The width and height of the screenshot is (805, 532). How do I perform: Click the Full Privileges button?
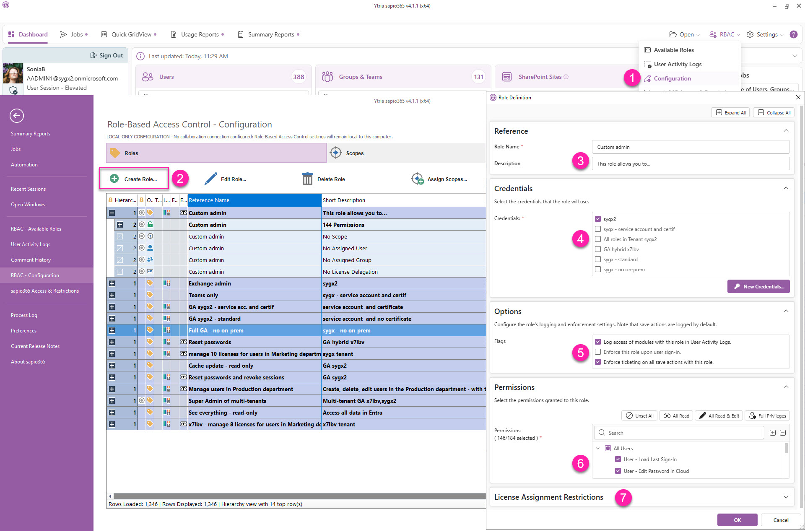[767, 416]
